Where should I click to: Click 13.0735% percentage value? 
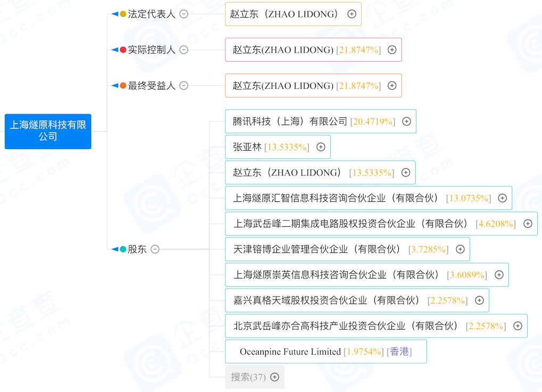[x=469, y=199]
